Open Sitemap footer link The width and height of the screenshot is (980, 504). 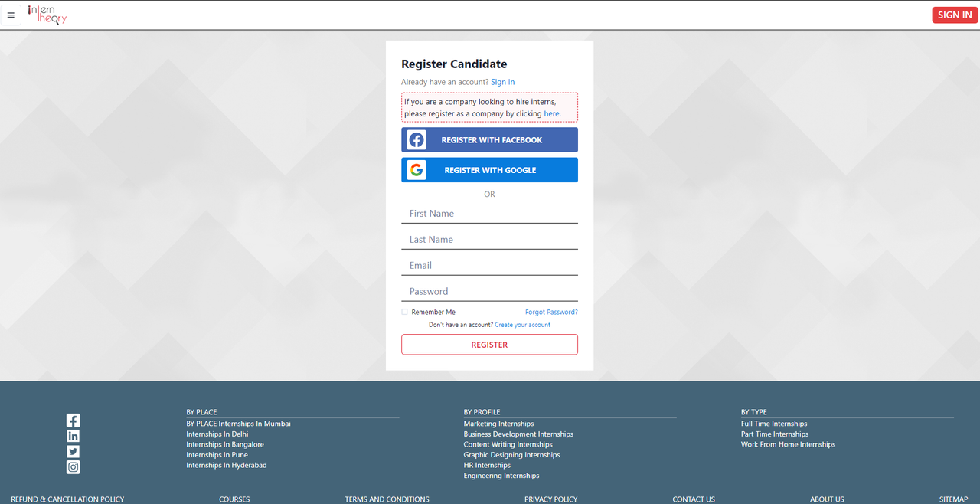pyautogui.click(x=954, y=499)
